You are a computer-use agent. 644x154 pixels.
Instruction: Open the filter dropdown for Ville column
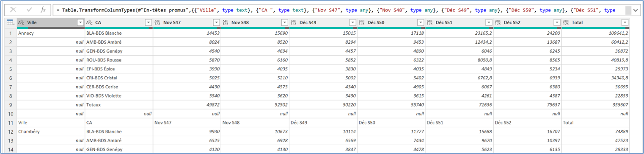tap(80, 22)
